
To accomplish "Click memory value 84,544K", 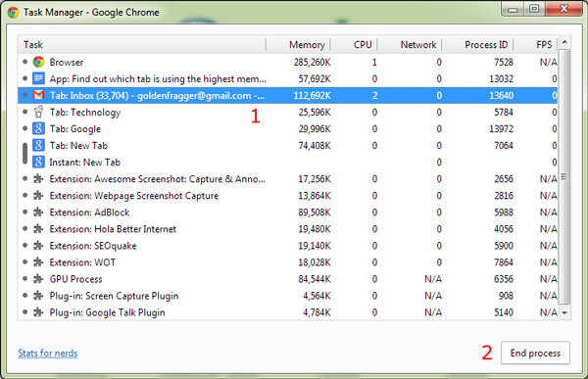I will 315,279.
